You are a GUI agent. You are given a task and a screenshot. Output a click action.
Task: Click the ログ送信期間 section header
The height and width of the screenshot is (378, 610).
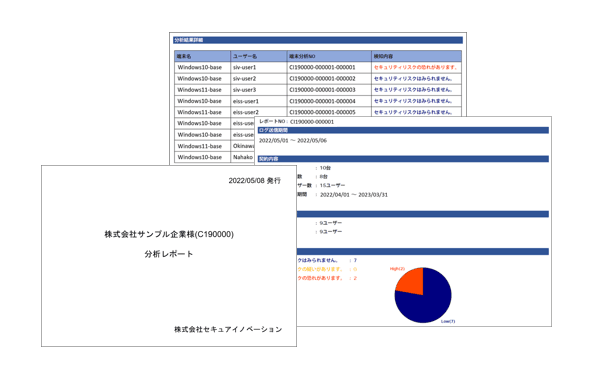tap(403, 130)
